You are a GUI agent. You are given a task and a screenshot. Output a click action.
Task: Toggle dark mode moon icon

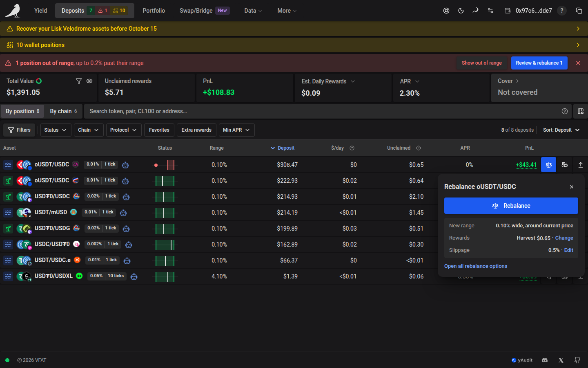click(461, 11)
